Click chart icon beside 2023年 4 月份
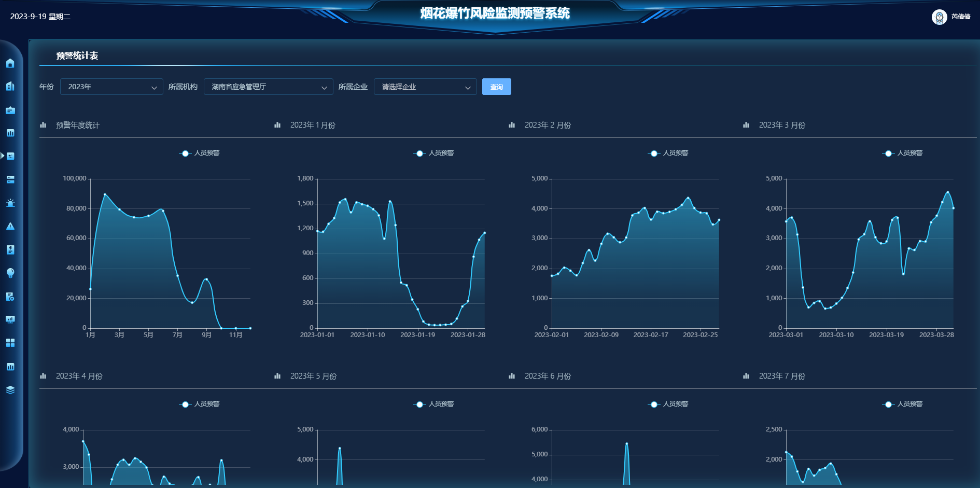Image resolution: width=980 pixels, height=488 pixels. 43,376
